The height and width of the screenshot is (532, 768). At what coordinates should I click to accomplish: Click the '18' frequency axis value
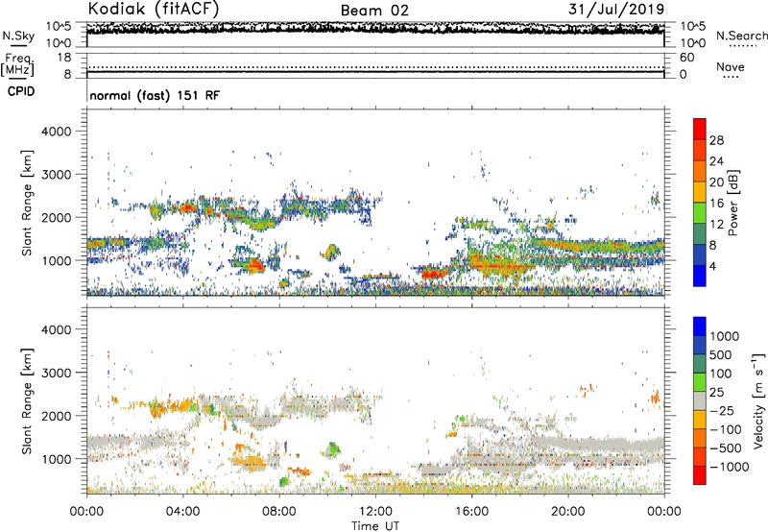[x=64, y=58]
